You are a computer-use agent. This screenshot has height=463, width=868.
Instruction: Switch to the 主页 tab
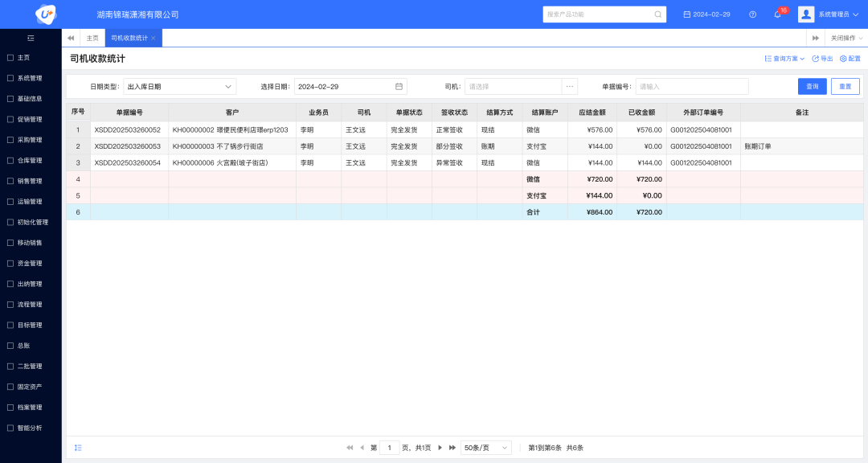pos(92,38)
